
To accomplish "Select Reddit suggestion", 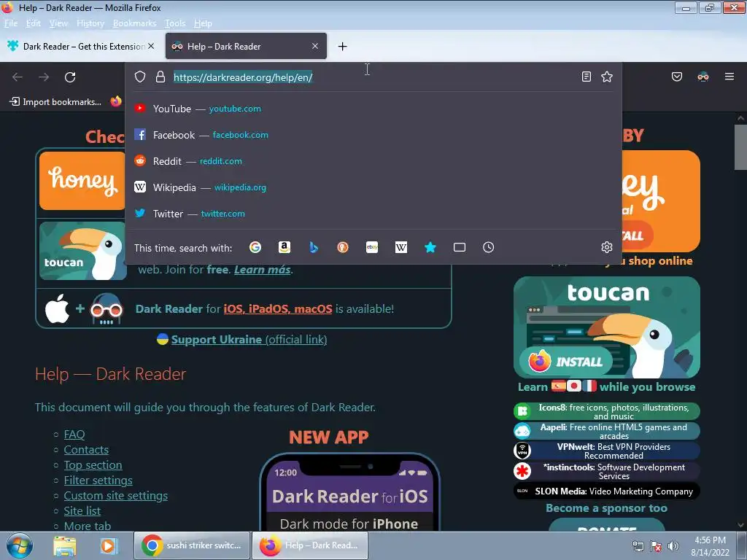I will pyautogui.click(x=373, y=161).
